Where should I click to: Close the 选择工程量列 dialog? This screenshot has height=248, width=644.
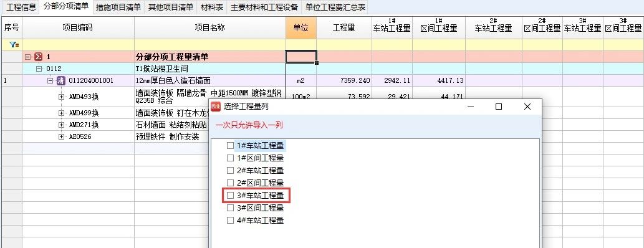point(527,107)
